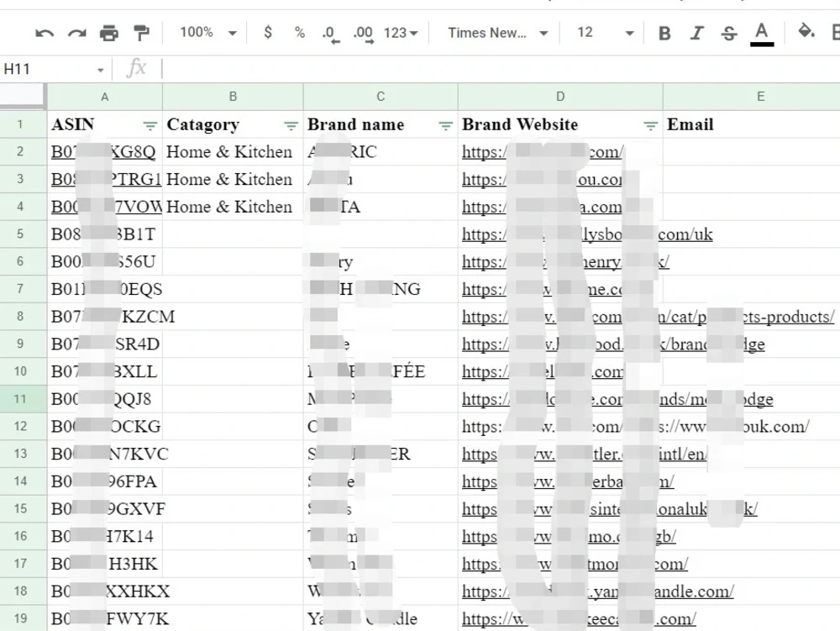
Task: Open the 100% zoom dropdown
Action: (x=208, y=33)
